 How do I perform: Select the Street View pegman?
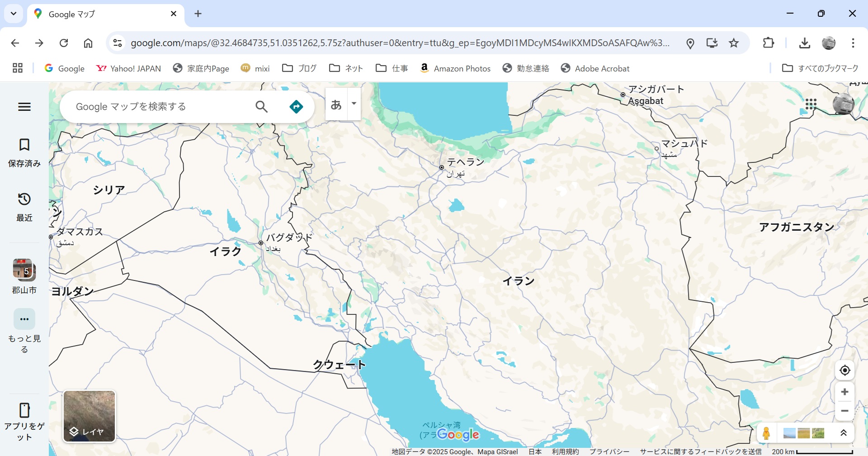766,433
